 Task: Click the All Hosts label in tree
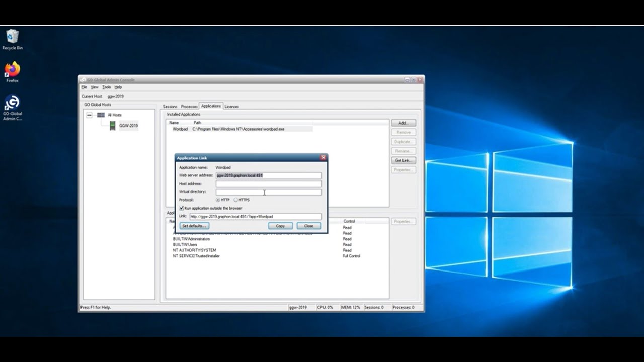tap(114, 115)
